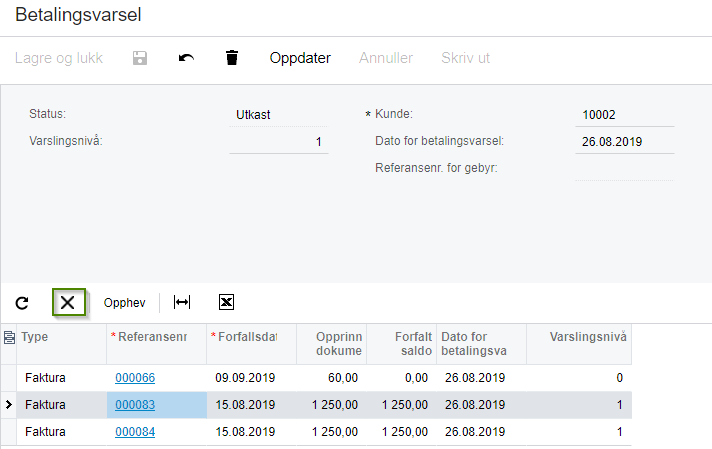The width and height of the screenshot is (712, 449).
Task: Open invoice link 000084
Action: (135, 432)
